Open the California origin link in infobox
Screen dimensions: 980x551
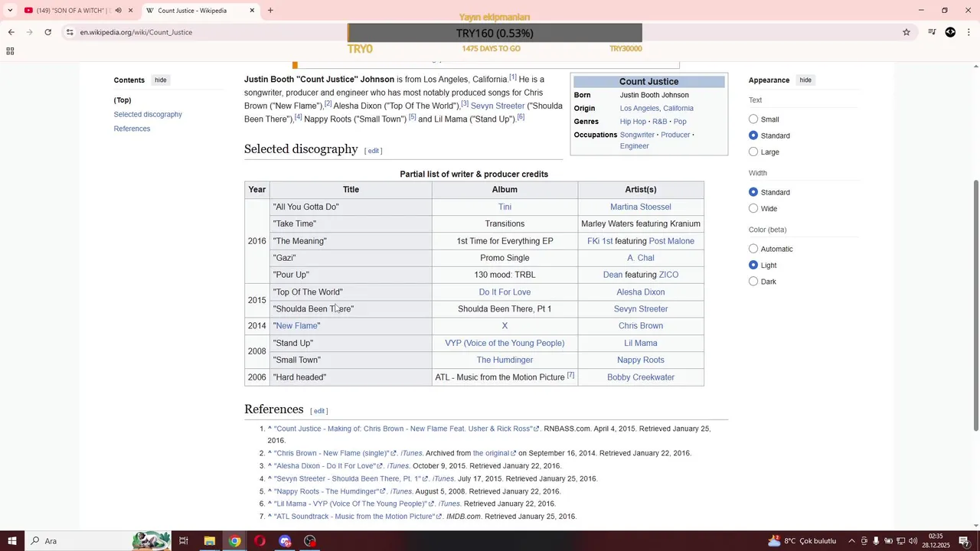coord(678,109)
